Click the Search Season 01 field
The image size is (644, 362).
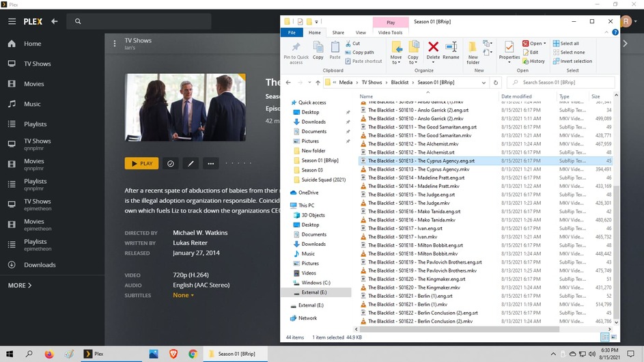(x=561, y=83)
